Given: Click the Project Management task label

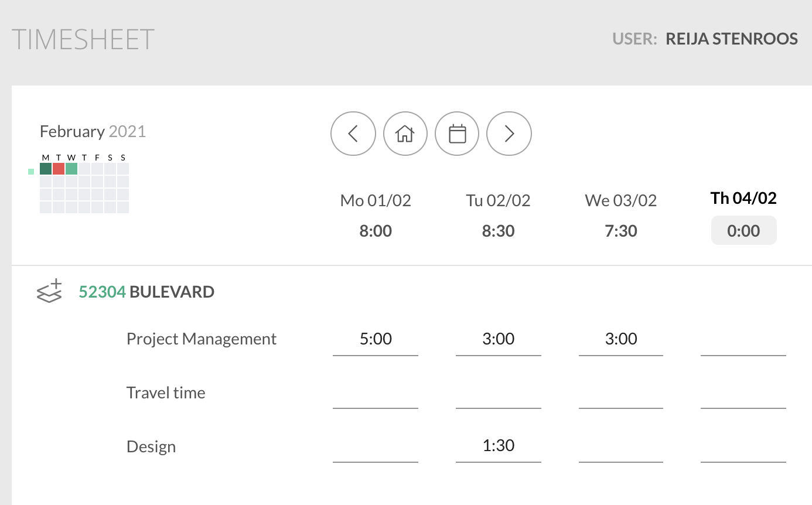Looking at the screenshot, I should pos(202,339).
